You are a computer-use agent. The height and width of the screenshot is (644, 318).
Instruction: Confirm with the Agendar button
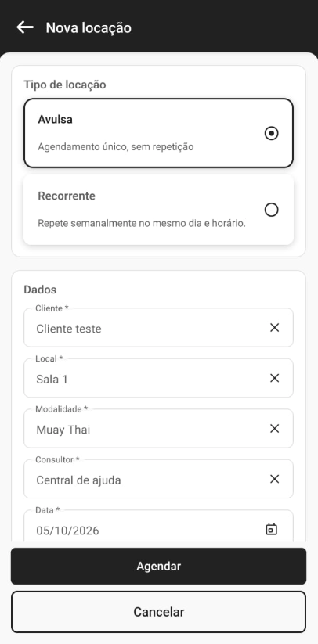tap(158, 566)
